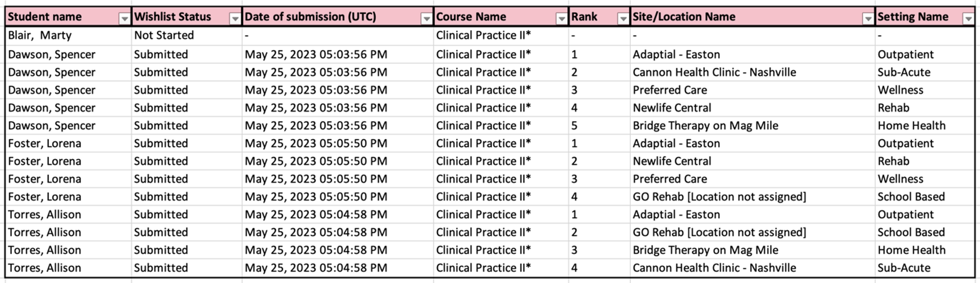Open the Student name filter dropdown

coord(124,18)
